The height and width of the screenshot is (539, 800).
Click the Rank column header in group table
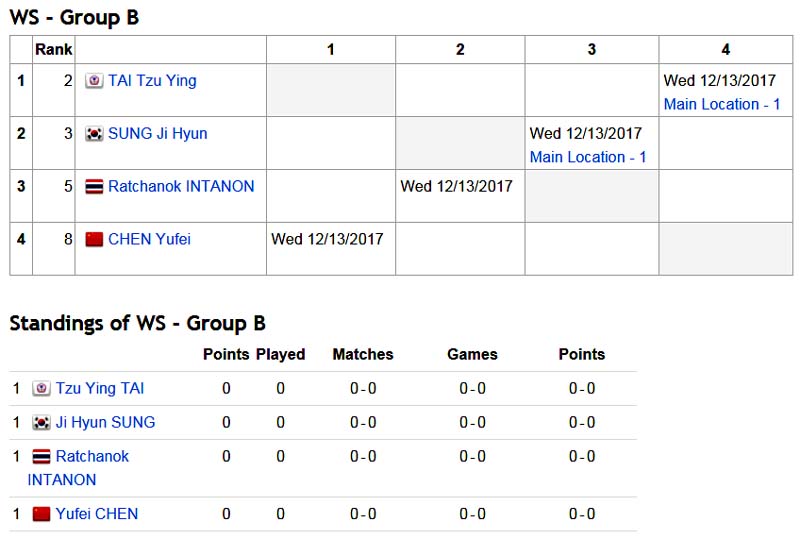coord(53,50)
